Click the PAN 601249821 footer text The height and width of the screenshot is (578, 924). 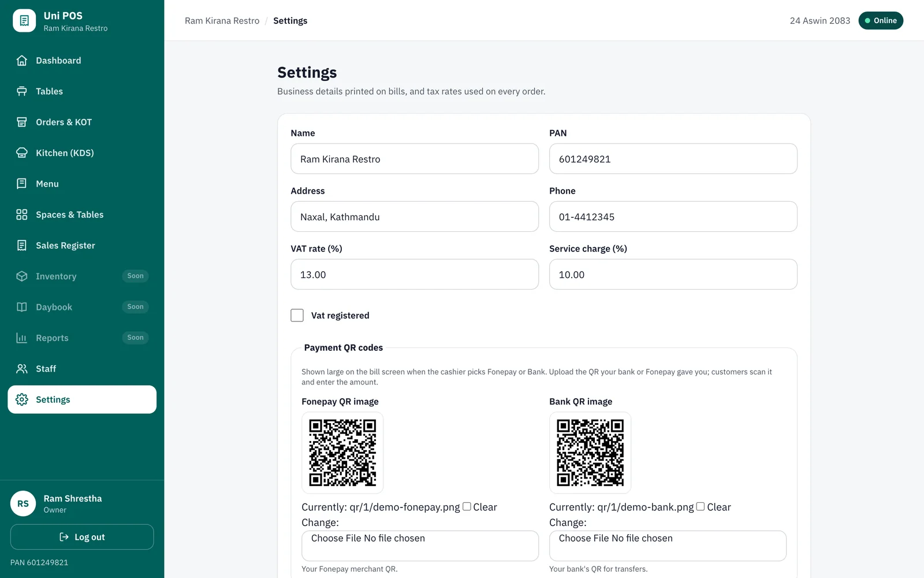[x=39, y=562]
